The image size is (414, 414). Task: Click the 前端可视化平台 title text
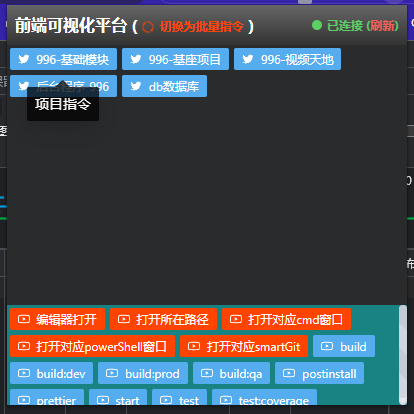click(x=71, y=26)
